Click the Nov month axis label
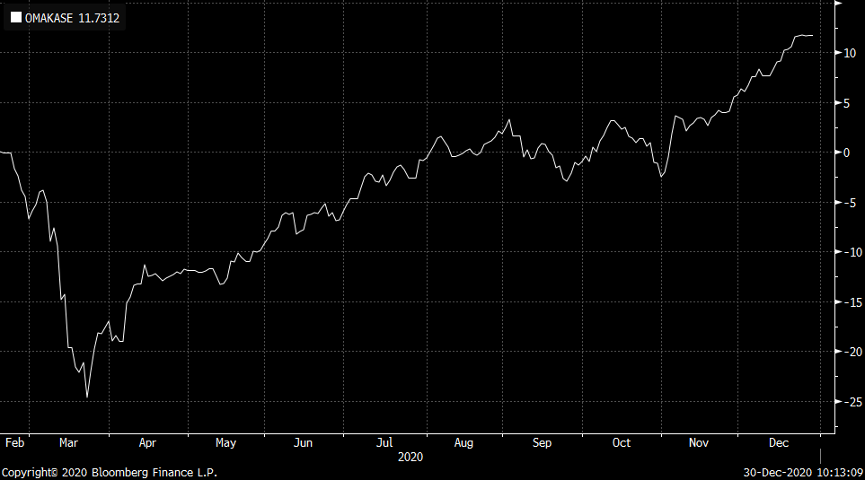Viewport: 866px width, 481px height. click(x=699, y=441)
